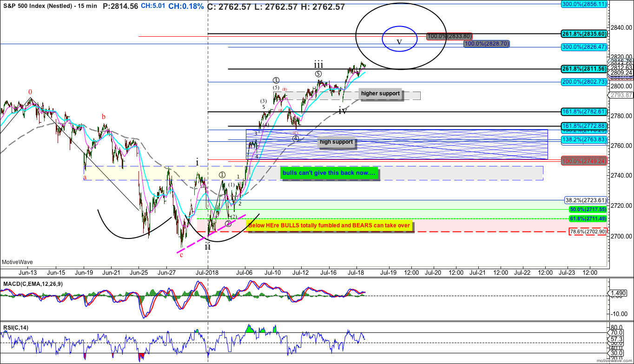
Task: Select the 2780.00 price axis label
Action: [622, 116]
